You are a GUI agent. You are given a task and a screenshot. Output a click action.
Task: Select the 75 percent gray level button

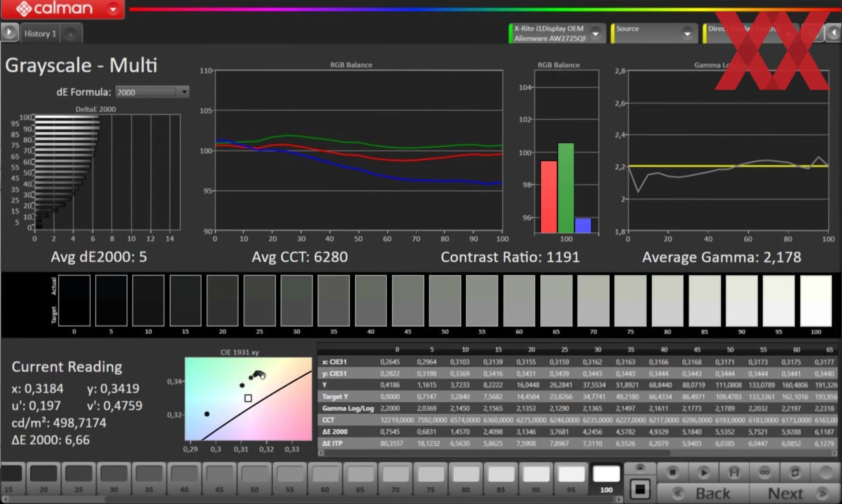pos(431,479)
